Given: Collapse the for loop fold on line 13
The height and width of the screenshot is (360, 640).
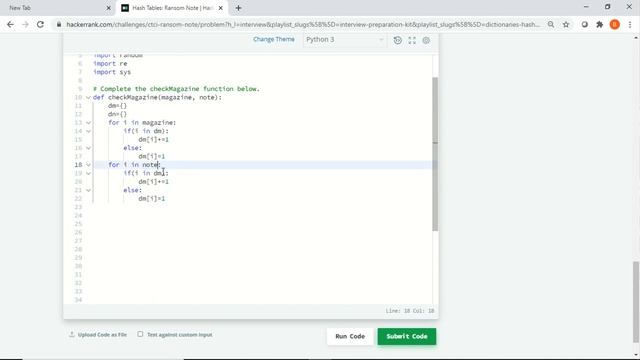Looking at the screenshot, I should tap(88, 122).
